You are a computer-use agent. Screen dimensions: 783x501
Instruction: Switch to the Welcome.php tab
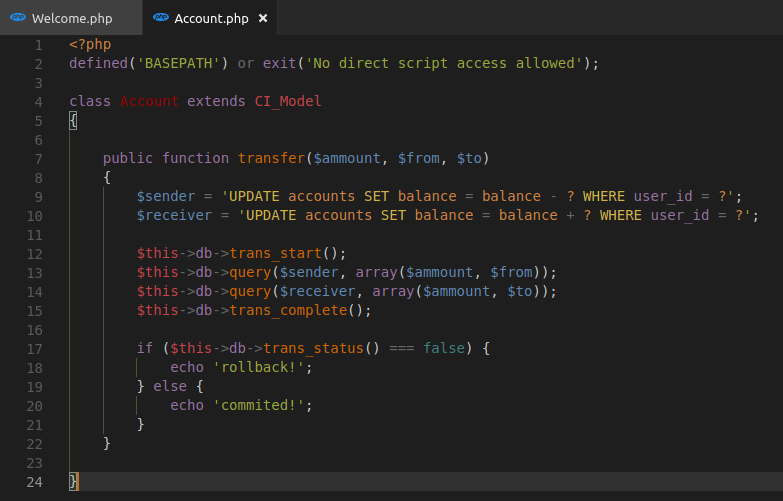tap(71, 18)
